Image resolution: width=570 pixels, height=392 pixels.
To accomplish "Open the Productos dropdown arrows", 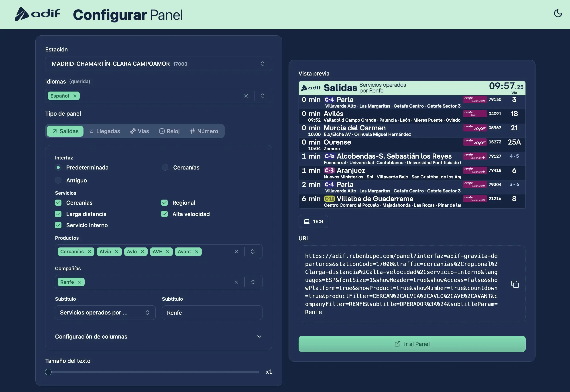I will pos(252,252).
